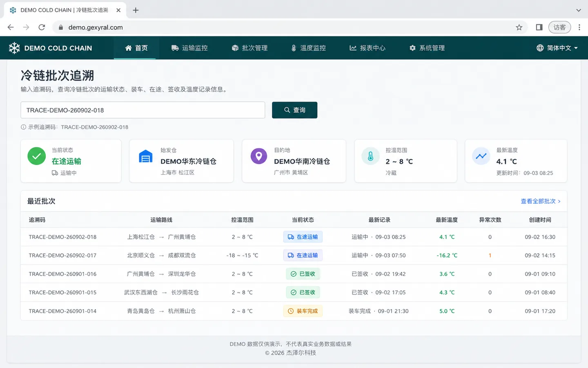Open the Chrome three-dot menu
Screen dimensions: 588x368
click(x=579, y=27)
